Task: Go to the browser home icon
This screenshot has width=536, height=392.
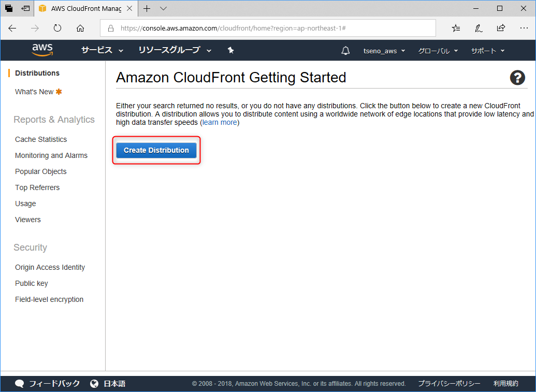Action: [80, 28]
